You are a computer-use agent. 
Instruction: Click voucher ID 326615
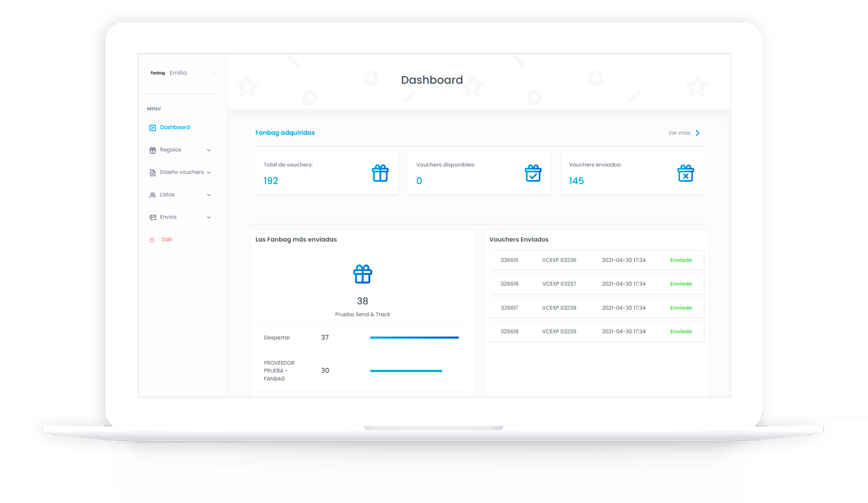[x=510, y=260]
